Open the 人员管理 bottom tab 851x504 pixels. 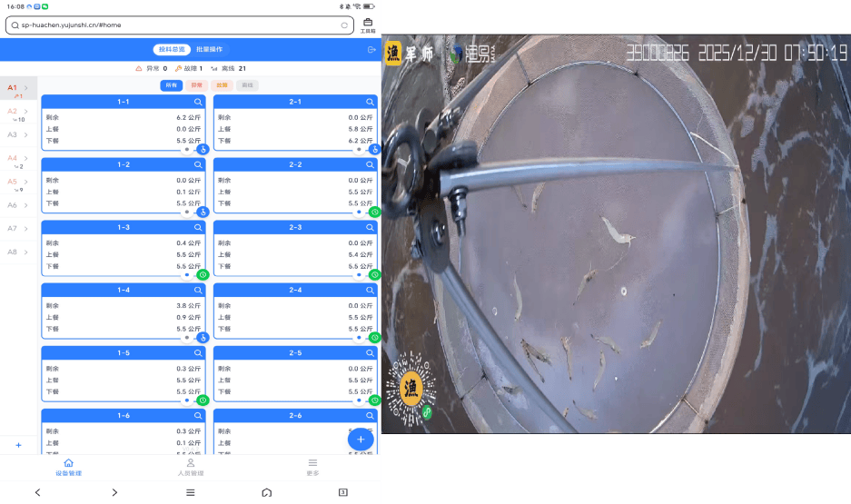tap(190, 467)
